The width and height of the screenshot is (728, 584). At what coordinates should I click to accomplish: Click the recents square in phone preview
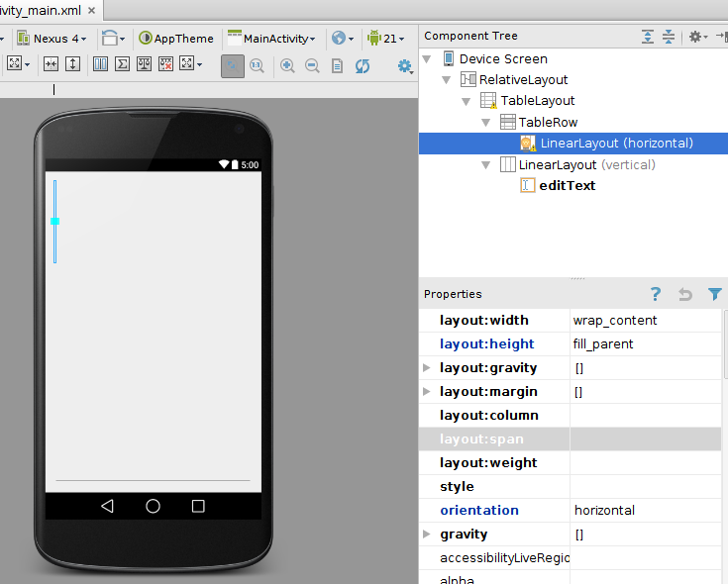coord(198,506)
